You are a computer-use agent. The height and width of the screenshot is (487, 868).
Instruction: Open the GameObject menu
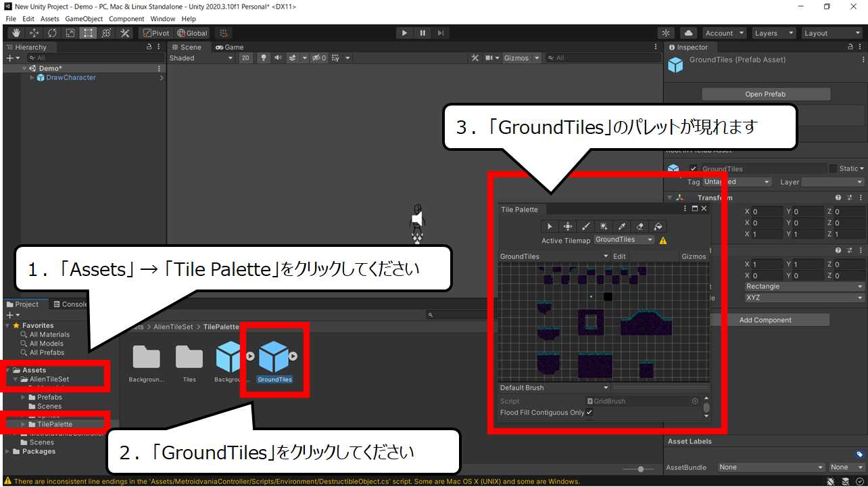84,19
